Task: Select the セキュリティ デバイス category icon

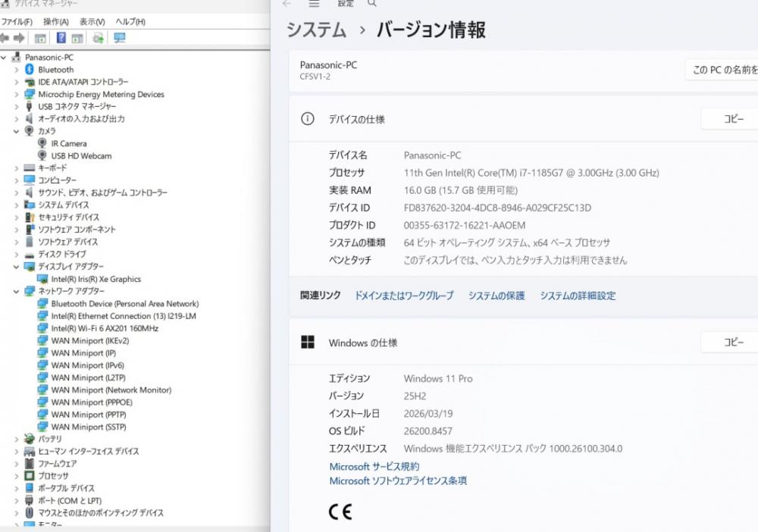Action: pos(30,217)
